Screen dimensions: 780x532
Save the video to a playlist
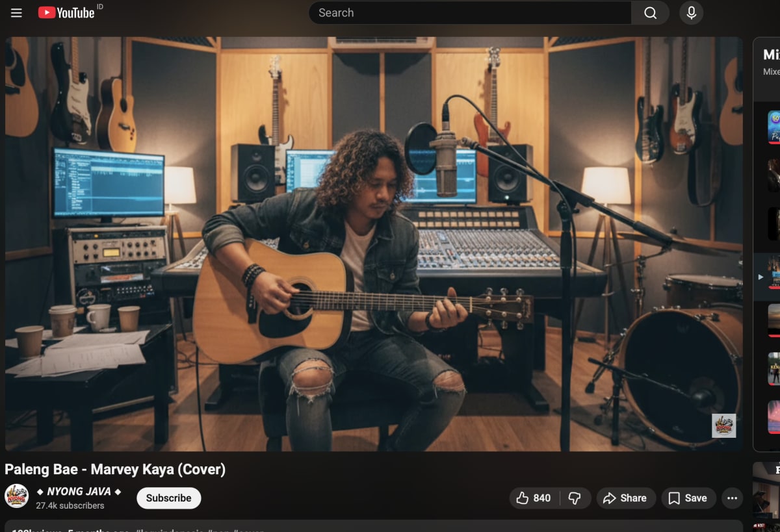tap(688, 498)
